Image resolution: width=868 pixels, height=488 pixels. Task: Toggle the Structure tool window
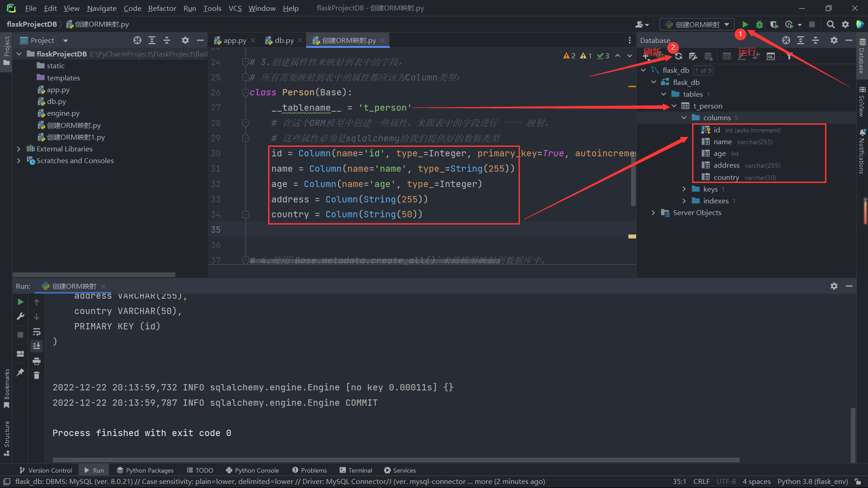tap(6, 438)
